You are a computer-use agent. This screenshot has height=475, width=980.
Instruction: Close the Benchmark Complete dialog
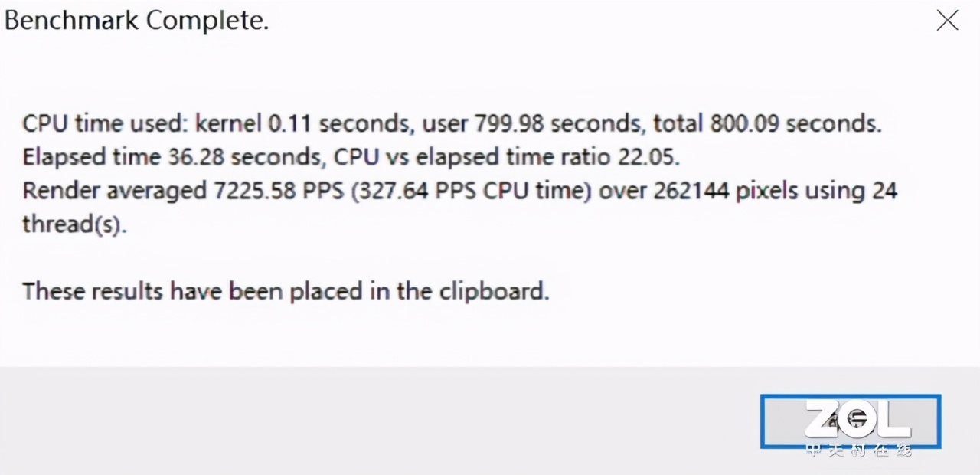947,21
